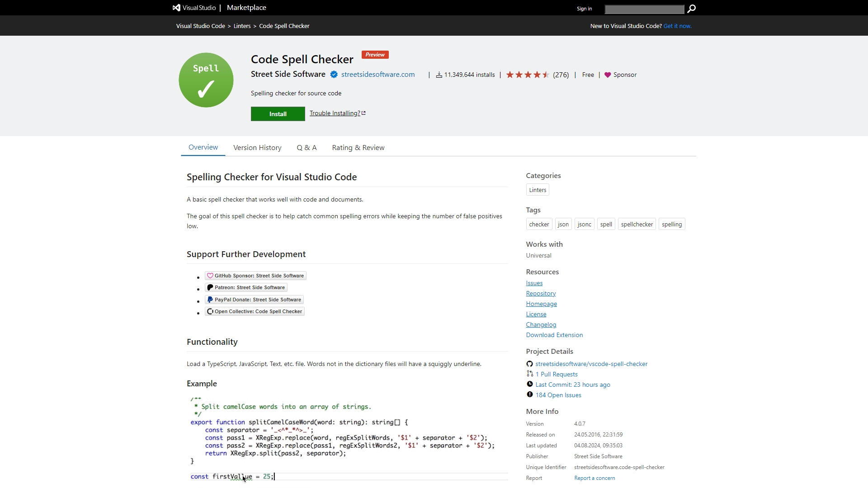This screenshot has height=488, width=868.
Task: Open Last Commit: 23 hours ago link
Action: pyautogui.click(x=573, y=385)
